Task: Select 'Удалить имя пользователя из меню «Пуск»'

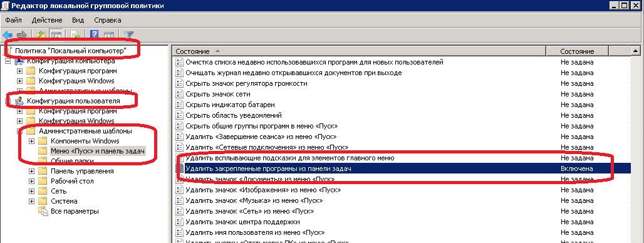Action: tap(255, 233)
